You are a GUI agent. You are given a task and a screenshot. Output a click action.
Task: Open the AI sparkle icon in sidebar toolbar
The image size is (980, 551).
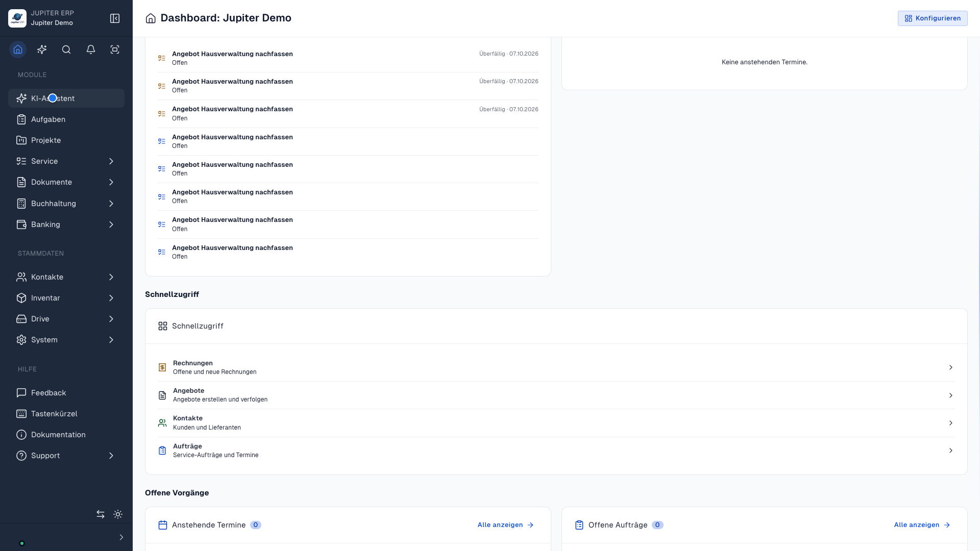(x=42, y=49)
